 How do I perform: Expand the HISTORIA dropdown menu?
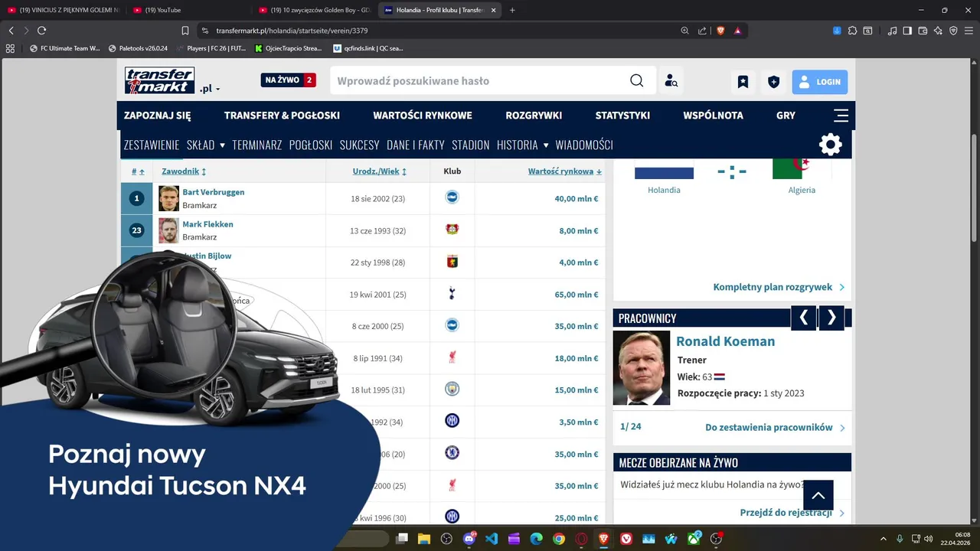point(523,145)
